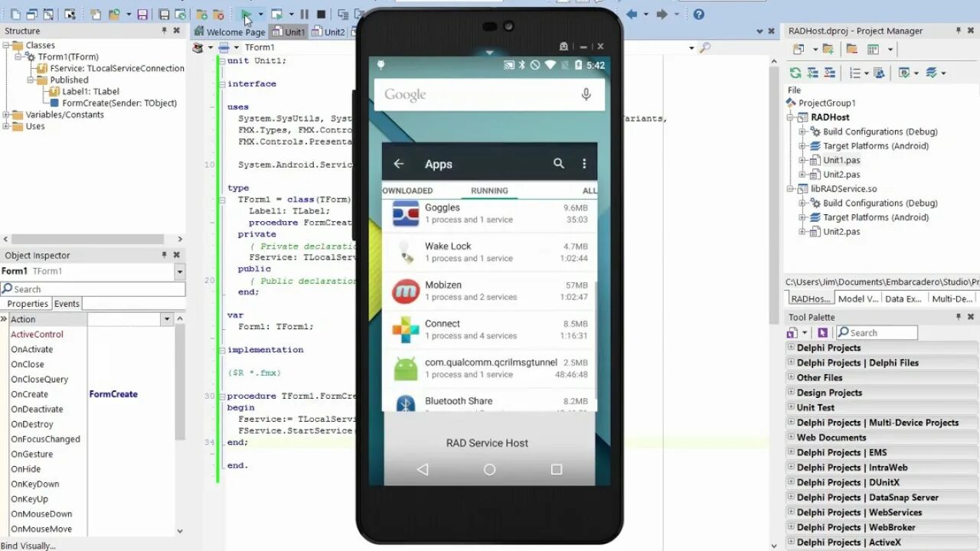Pin the Object Inspector panel
Viewport: 980px width, 551px height.
tap(164, 255)
